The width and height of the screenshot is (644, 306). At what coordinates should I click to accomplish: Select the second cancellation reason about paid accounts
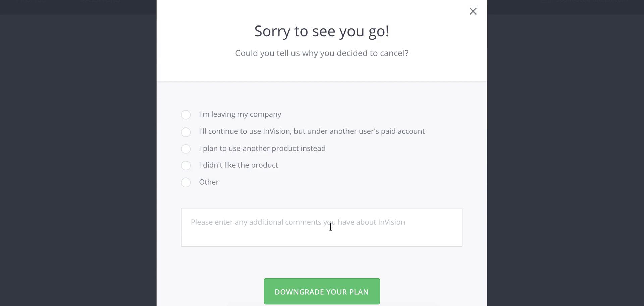186,132
